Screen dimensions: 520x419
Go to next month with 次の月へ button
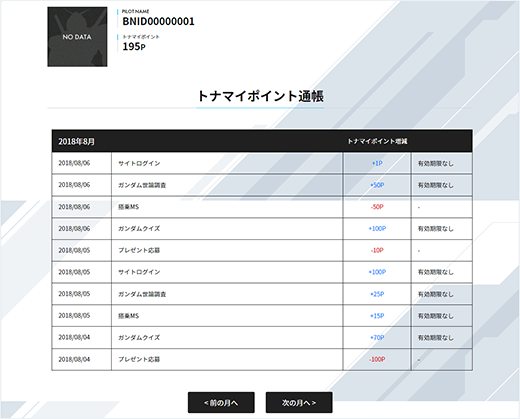click(299, 403)
